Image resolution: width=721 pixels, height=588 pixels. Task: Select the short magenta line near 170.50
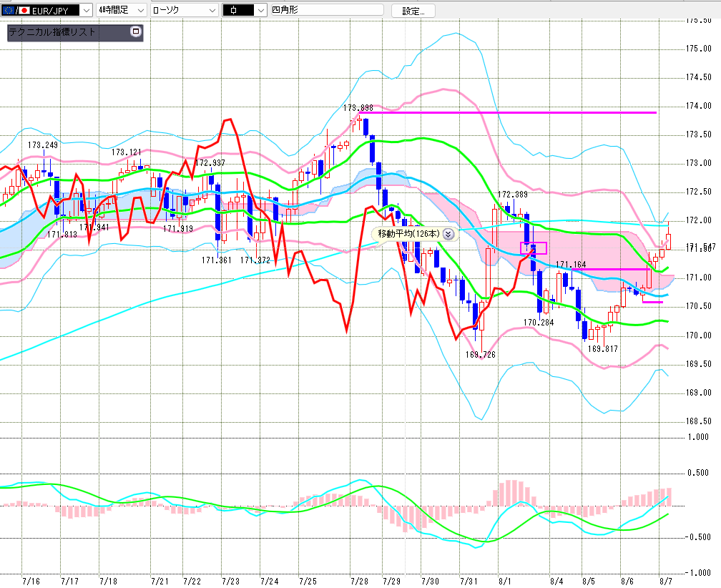click(652, 302)
